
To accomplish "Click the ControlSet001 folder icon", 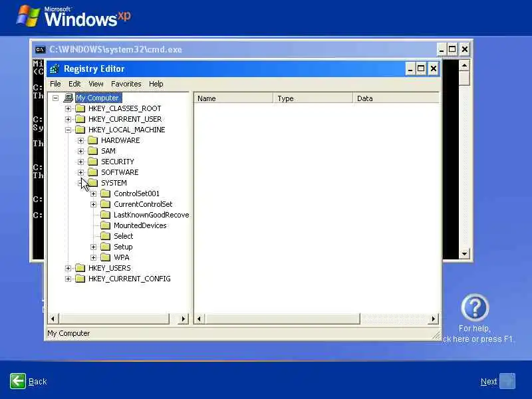I will 106,194.
